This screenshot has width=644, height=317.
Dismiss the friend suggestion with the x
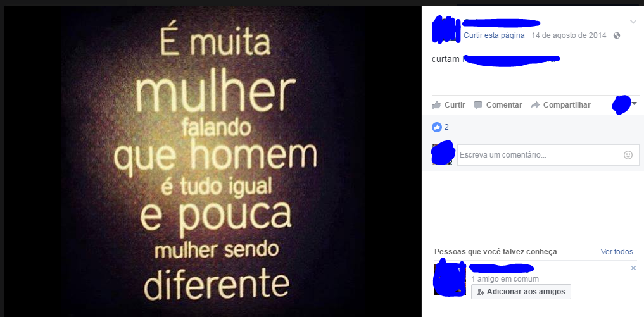[633, 268]
